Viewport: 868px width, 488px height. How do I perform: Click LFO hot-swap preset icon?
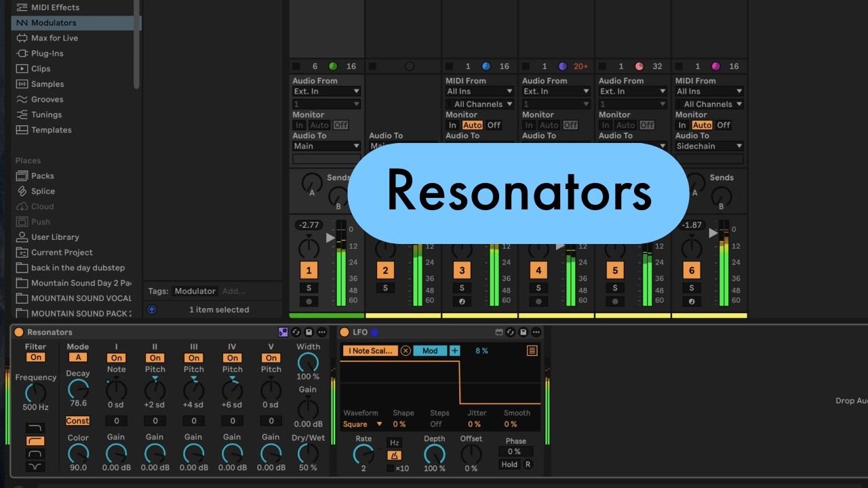pyautogui.click(x=511, y=332)
